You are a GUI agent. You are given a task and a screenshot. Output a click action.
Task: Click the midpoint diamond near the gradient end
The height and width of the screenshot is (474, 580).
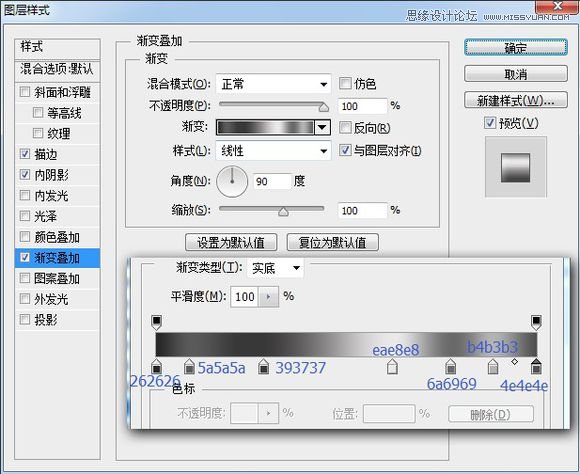pos(515,362)
